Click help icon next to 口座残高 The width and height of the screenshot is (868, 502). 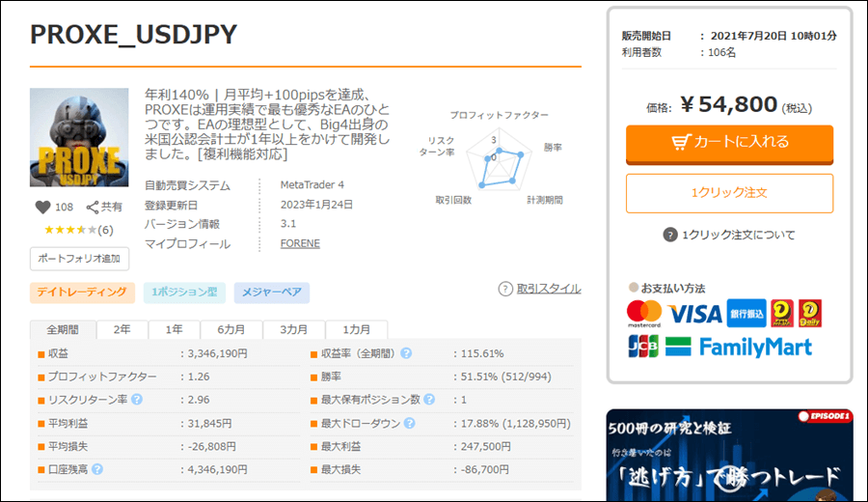pyautogui.click(x=97, y=469)
